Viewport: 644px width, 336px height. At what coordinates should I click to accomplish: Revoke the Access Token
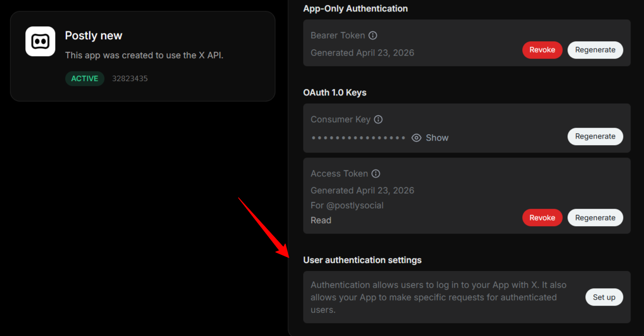(542, 217)
